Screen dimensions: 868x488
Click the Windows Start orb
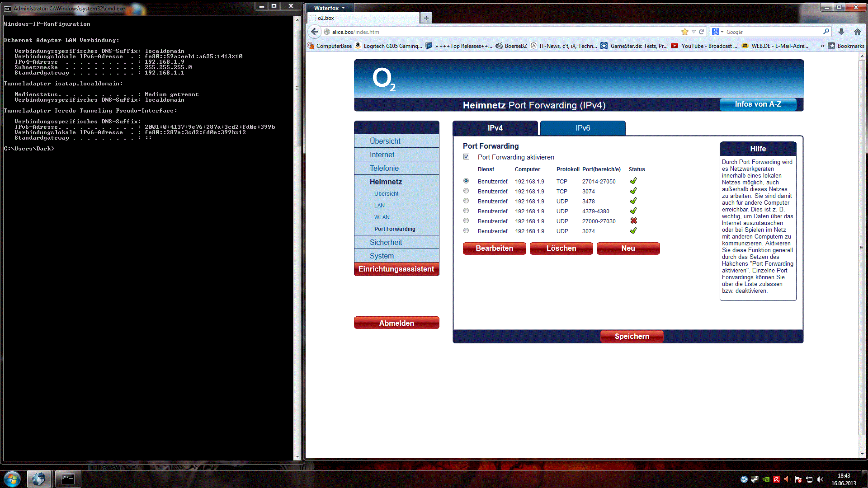click(12, 479)
